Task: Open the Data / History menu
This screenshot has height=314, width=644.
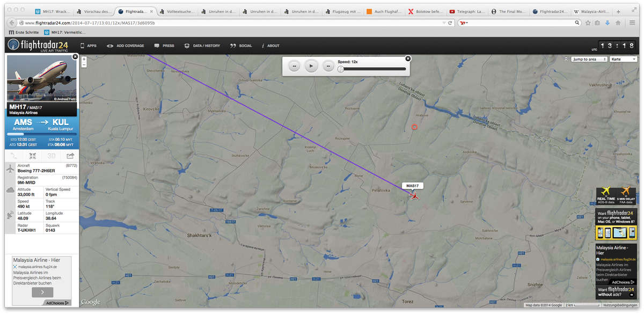Action: coord(202,46)
